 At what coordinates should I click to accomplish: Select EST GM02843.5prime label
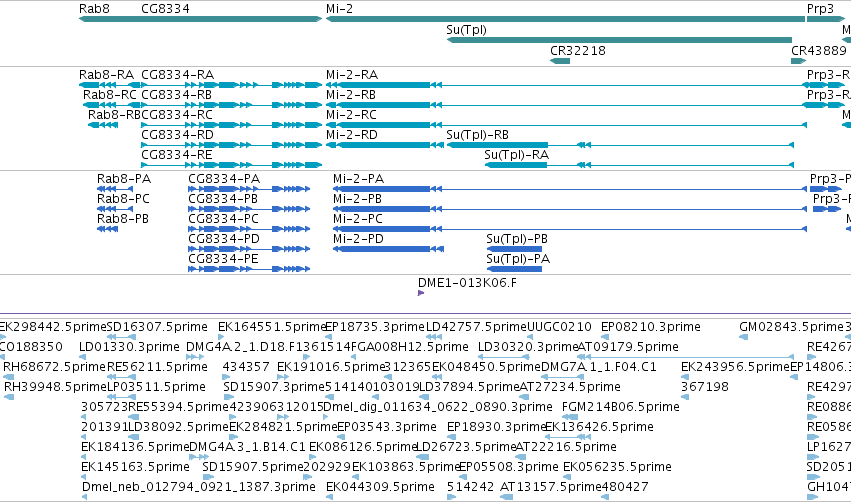[x=791, y=327]
